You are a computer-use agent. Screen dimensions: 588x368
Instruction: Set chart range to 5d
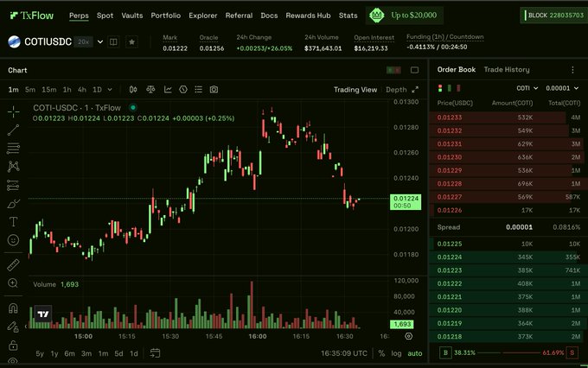point(118,353)
